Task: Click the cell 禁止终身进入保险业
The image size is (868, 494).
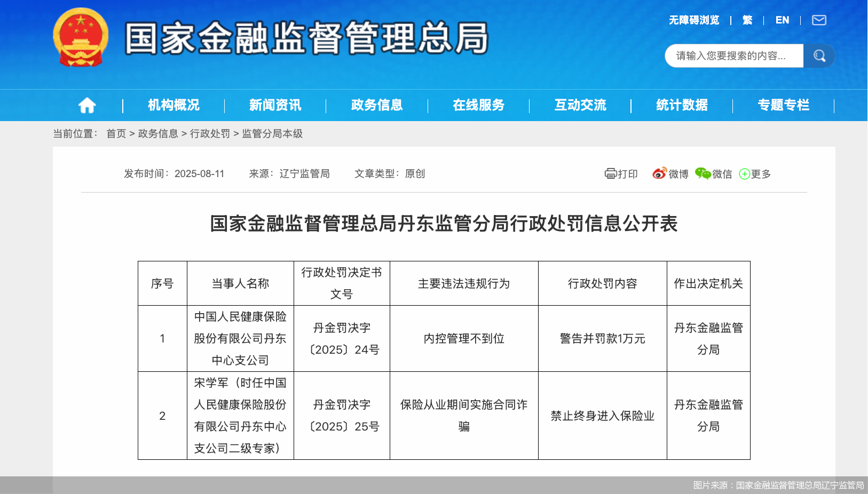Action: (603, 416)
